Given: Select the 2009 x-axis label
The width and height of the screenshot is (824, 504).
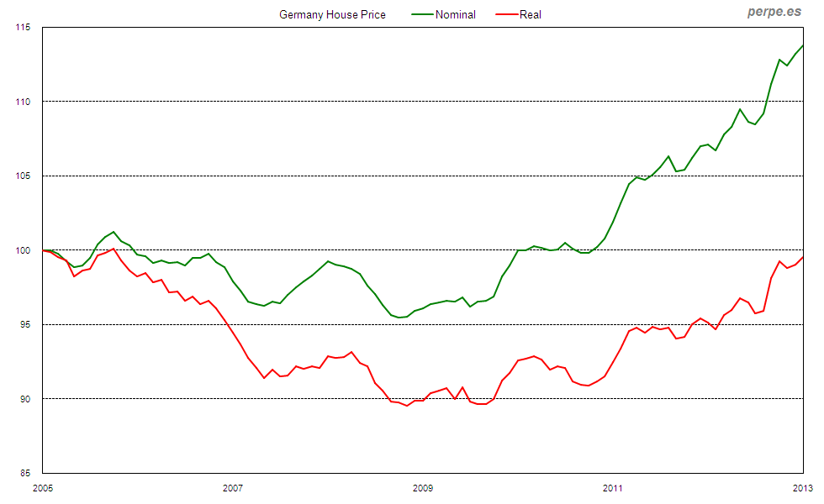Looking at the screenshot, I should click(x=423, y=488).
